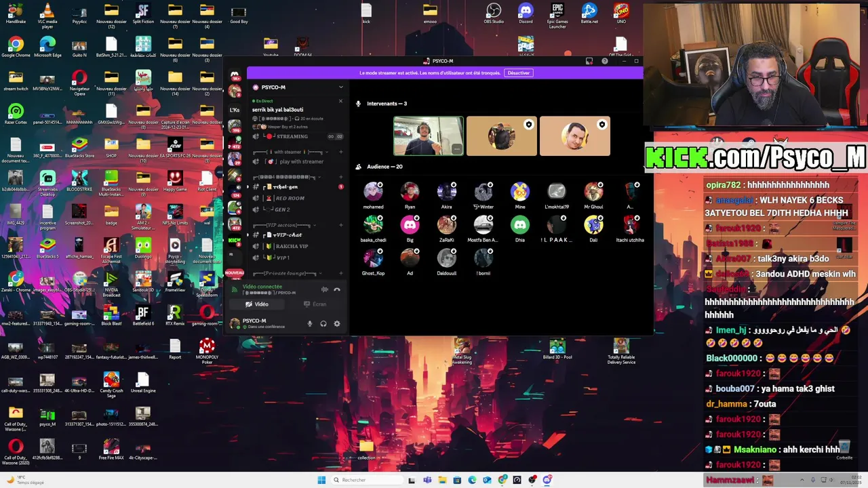Select Battle.net desktop shortcut
This screenshot has width=868, height=488.
pyautogui.click(x=589, y=14)
